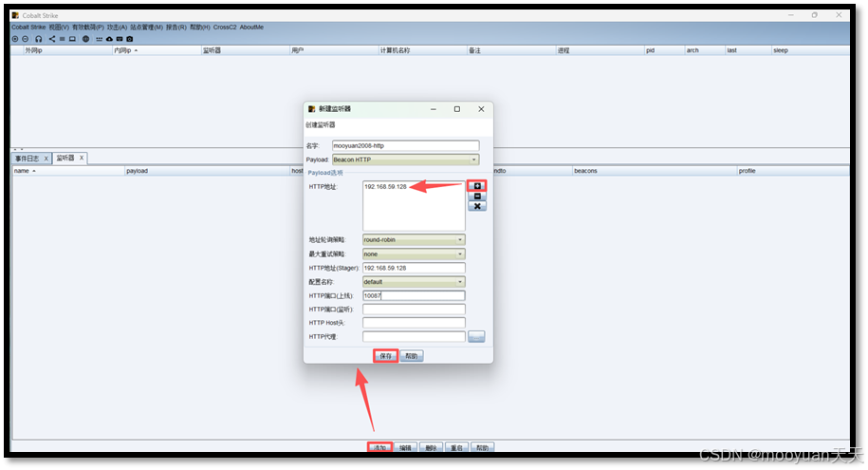Sort sessions by 备注 column
This screenshot has width=868, height=470.
pyautogui.click(x=511, y=50)
